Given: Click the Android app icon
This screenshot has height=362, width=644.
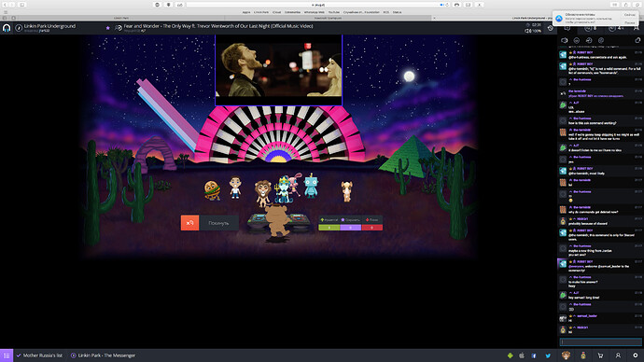Looking at the screenshot, I should (x=511, y=355).
